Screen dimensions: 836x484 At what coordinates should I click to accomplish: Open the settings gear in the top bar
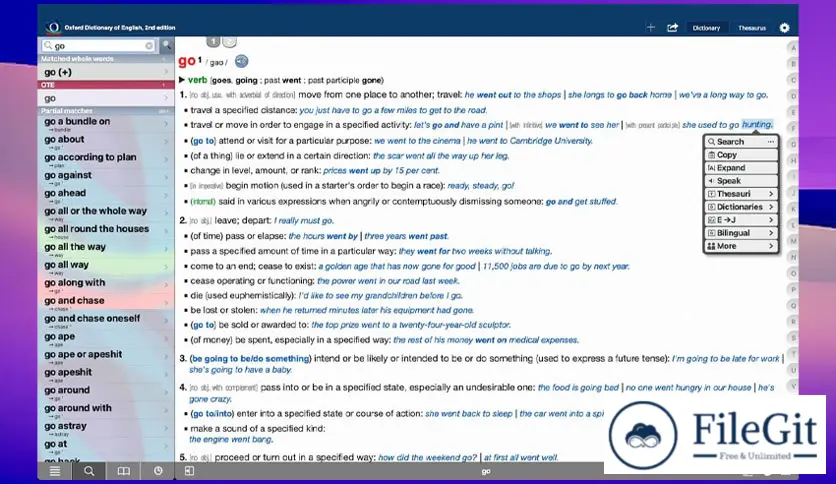[x=784, y=28]
